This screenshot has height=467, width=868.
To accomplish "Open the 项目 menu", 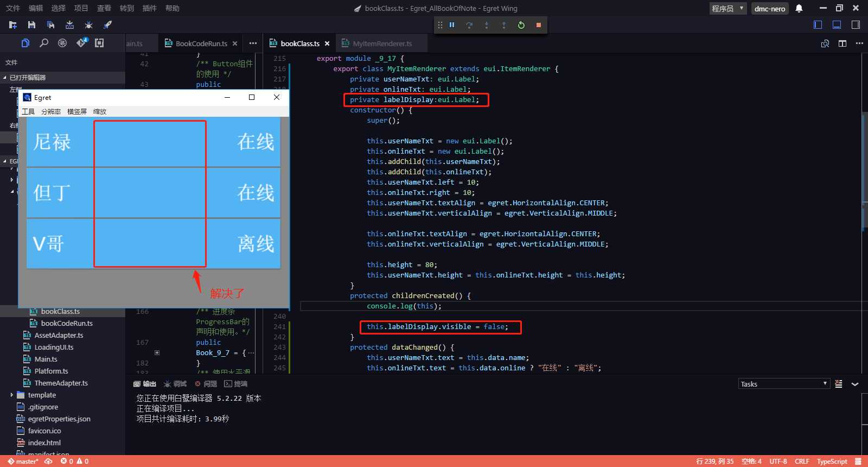I will (x=81, y=8).
